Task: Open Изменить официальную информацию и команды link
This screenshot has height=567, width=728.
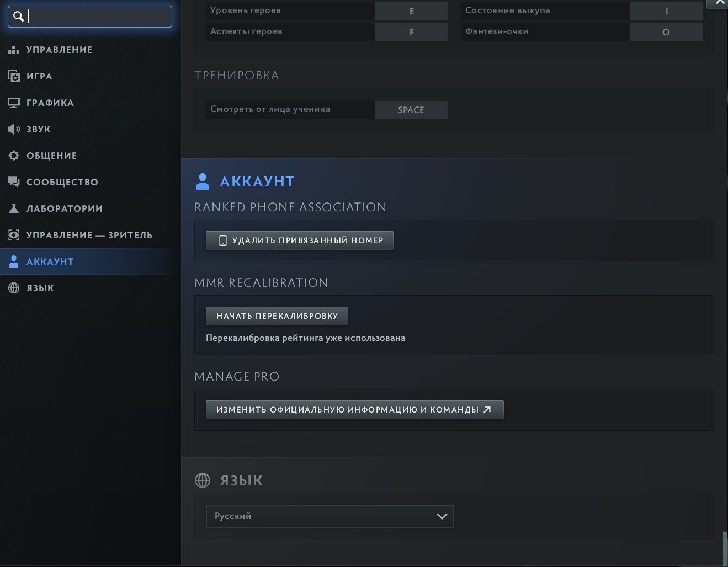Action: [x=354, y=410]
